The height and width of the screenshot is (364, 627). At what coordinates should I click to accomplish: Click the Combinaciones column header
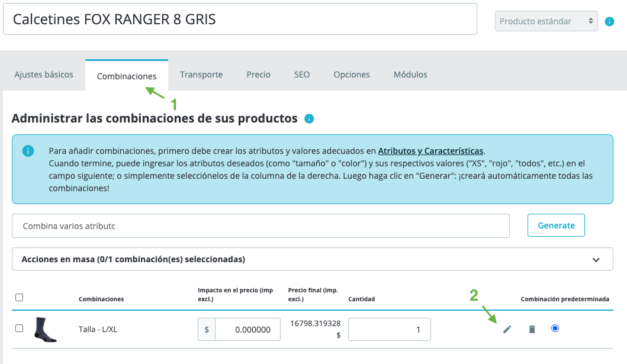(x=101, y=299)
